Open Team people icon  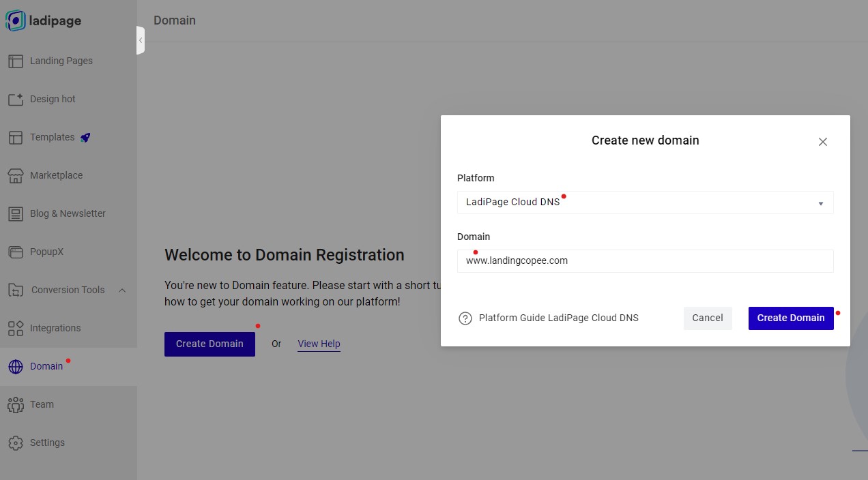pos(16,404)
